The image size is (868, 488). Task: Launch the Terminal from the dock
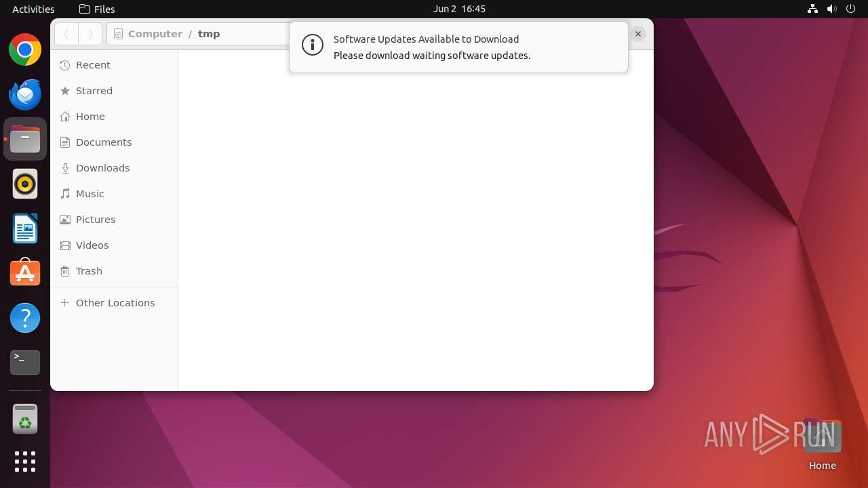[25, 363]
